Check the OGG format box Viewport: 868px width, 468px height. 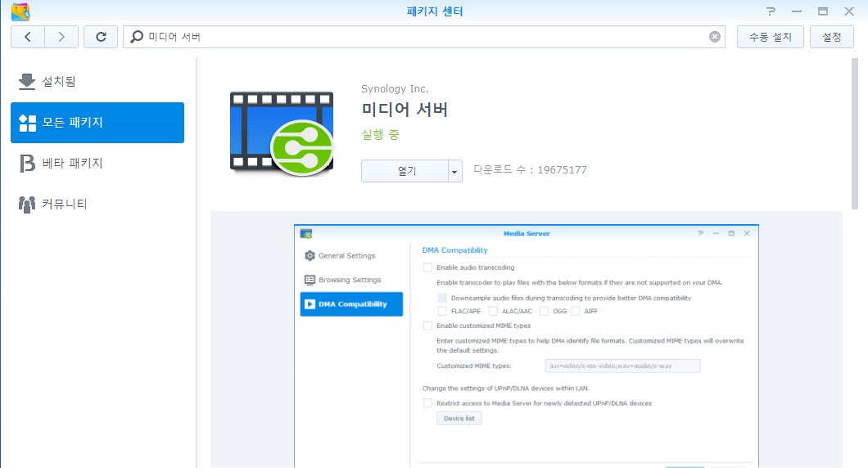pyautogui.click(x=544, y=312)
